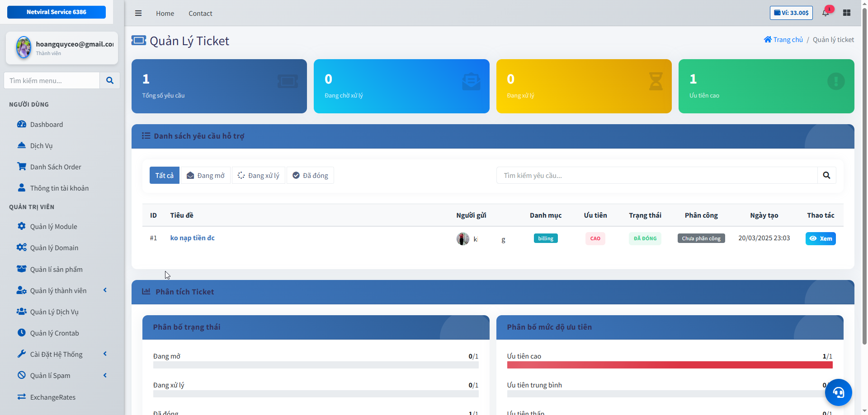The width and height of the screenshot is (868, 415).
Task: Click the user profile avatar in sidebar
Action: click(24, 47)
